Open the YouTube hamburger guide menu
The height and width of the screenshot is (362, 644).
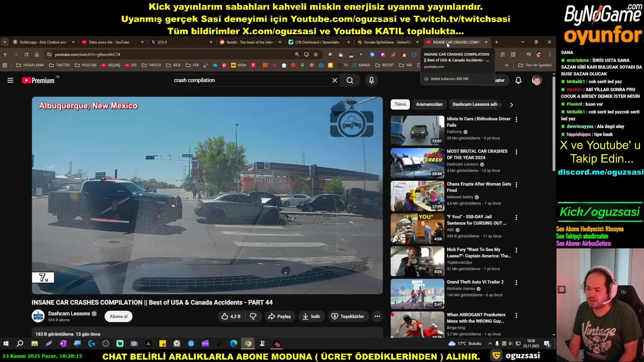[10, 80]
